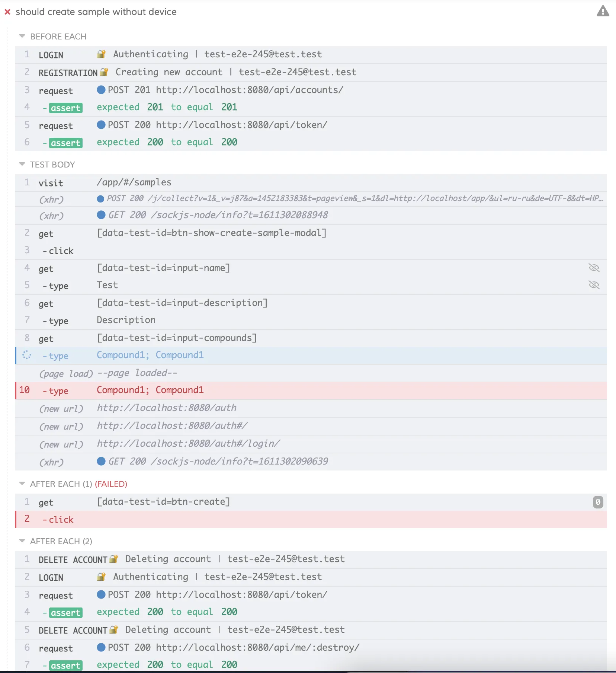616x673 pixels.
Task: Toggle hidden-eye icon on input-name get row
Action: point(594,268)
